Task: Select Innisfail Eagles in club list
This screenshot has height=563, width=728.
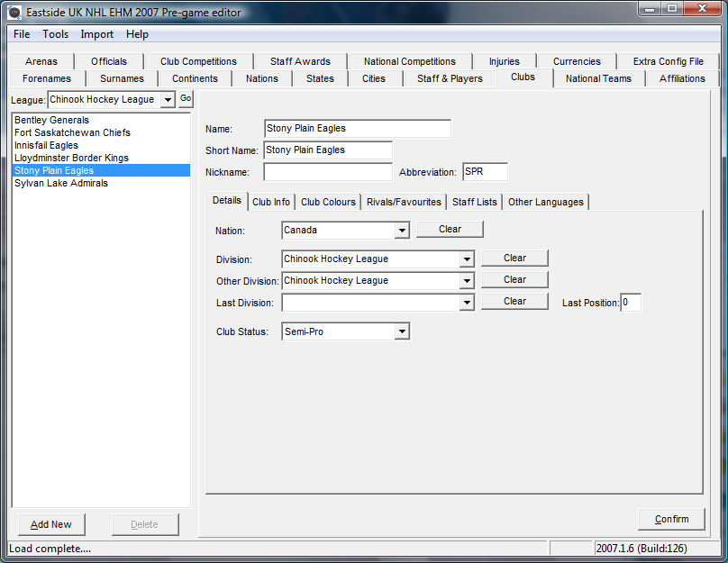Action: tap(101, 145)
